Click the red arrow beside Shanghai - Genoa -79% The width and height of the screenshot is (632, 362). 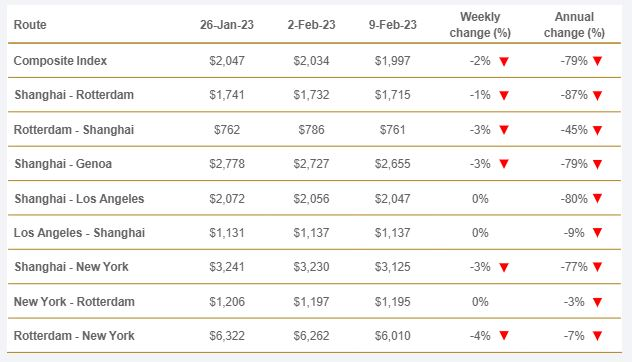click(597, 164)
